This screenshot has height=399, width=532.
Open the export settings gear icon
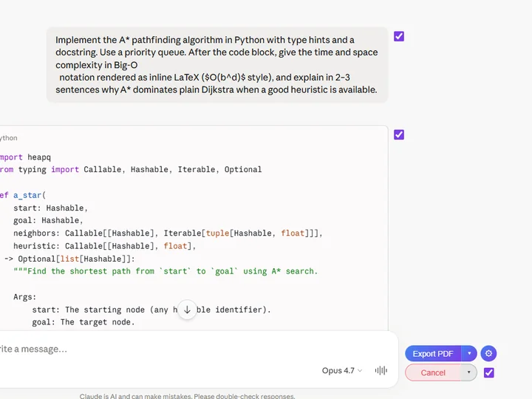pos(488,353)
